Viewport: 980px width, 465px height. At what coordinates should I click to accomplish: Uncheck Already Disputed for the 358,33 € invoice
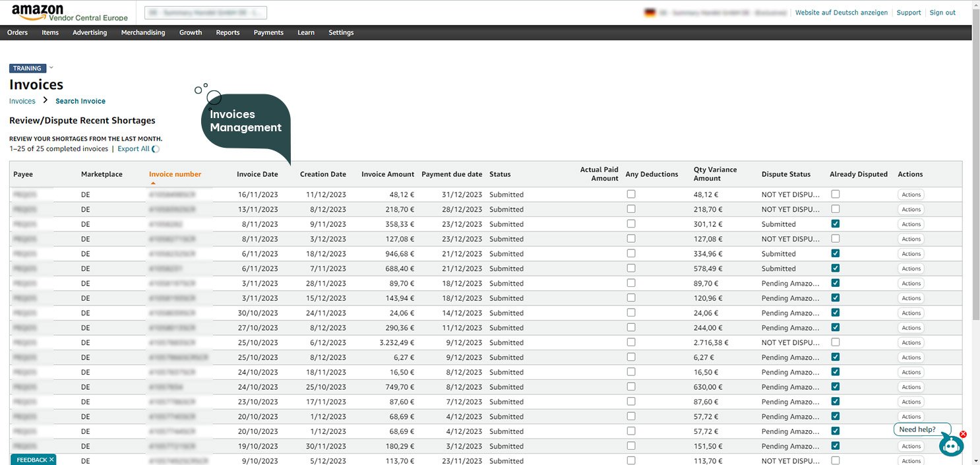[836, 224]
